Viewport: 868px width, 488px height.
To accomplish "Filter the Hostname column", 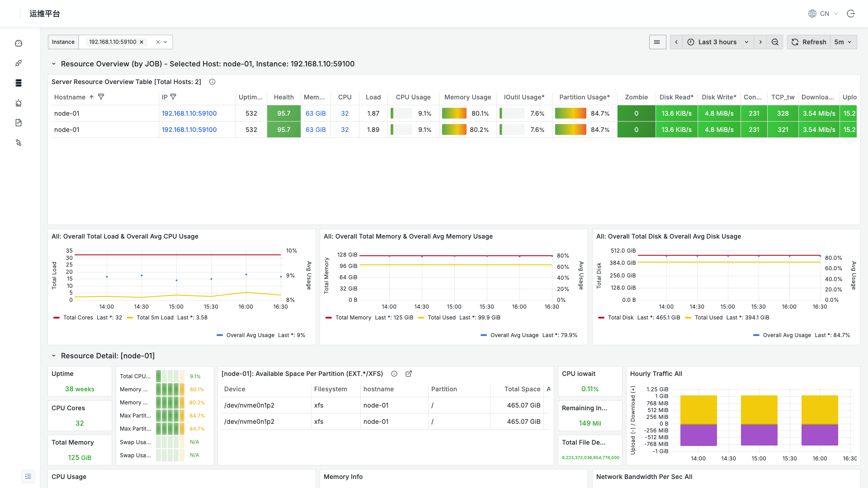I will point(101,97).
